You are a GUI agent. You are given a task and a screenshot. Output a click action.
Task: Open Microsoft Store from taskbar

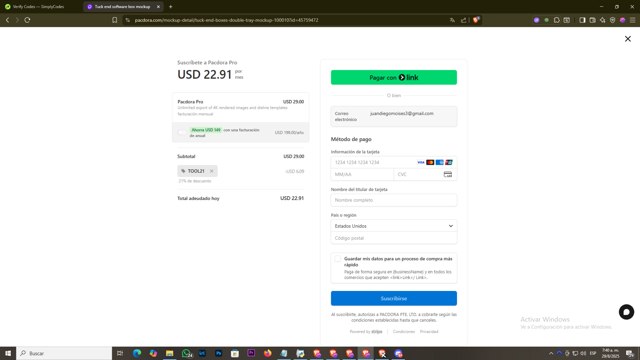tap(235, 353)
